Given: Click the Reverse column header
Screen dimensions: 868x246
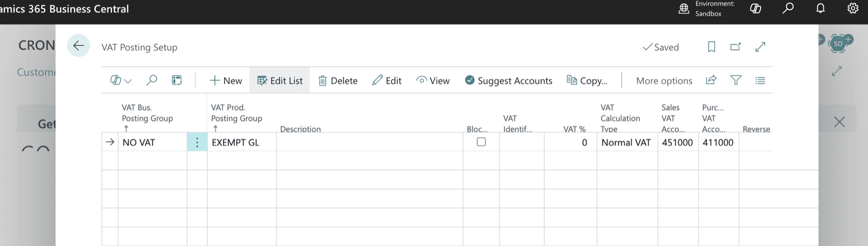Looking at the screenshot, I should point(756,129).
